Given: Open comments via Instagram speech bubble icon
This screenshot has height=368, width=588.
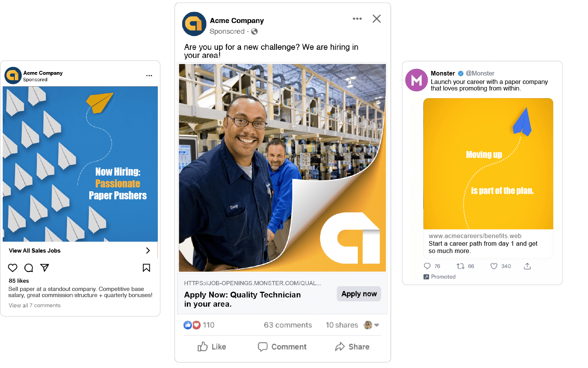Looking at the screenshot, I should [29, 268].
